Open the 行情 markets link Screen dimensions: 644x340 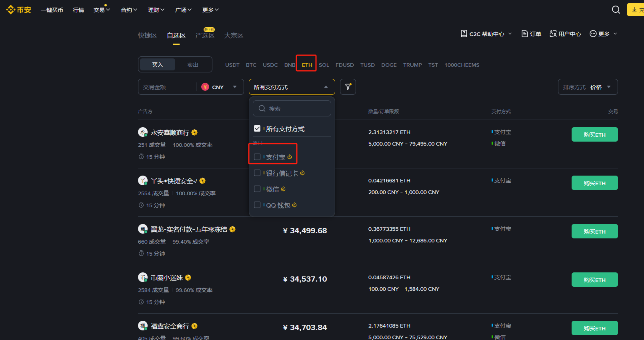point(78,10)
